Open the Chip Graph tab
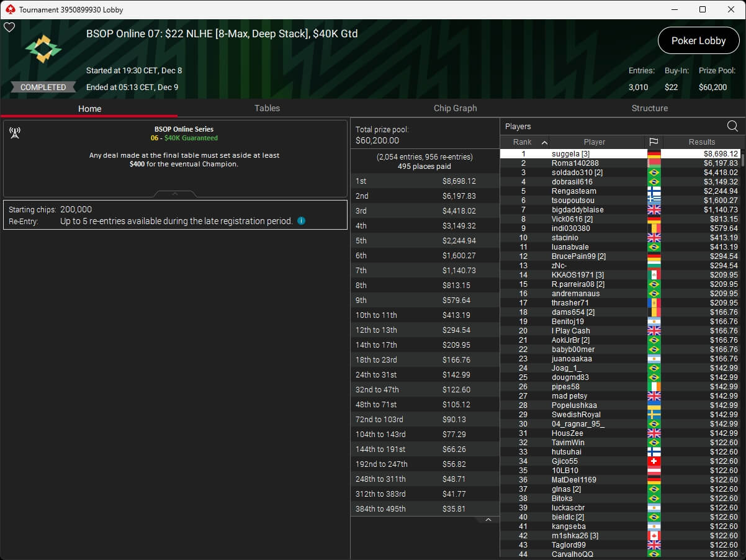Viewport: 746px width, 560px height. point(455,108)
